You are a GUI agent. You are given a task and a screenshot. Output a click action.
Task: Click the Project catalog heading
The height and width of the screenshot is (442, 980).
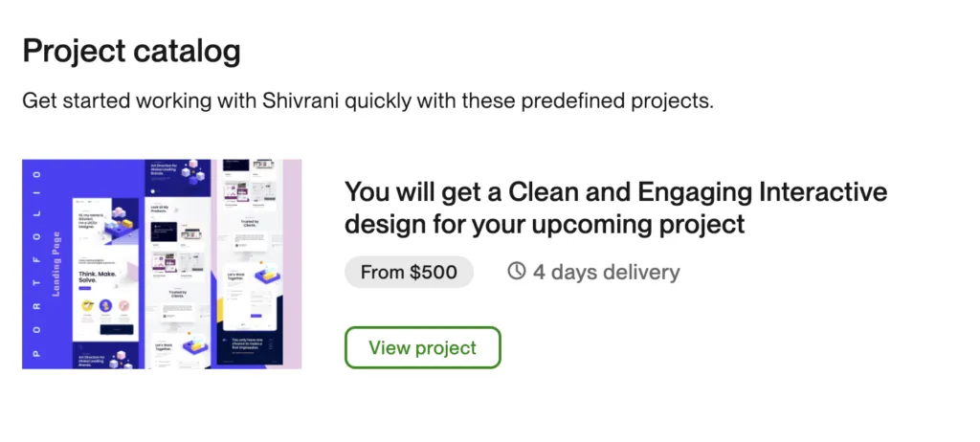click(x=131, y=51)
